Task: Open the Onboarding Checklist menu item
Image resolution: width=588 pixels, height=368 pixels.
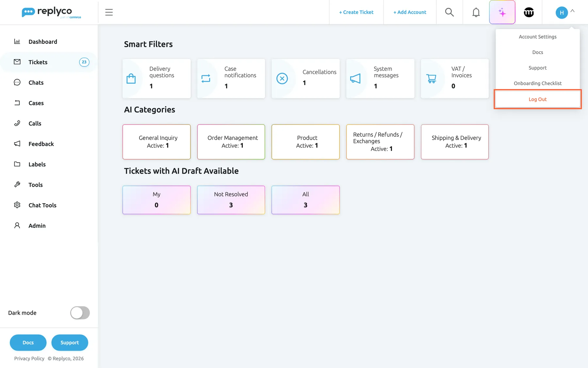Action: coord(538,83)
